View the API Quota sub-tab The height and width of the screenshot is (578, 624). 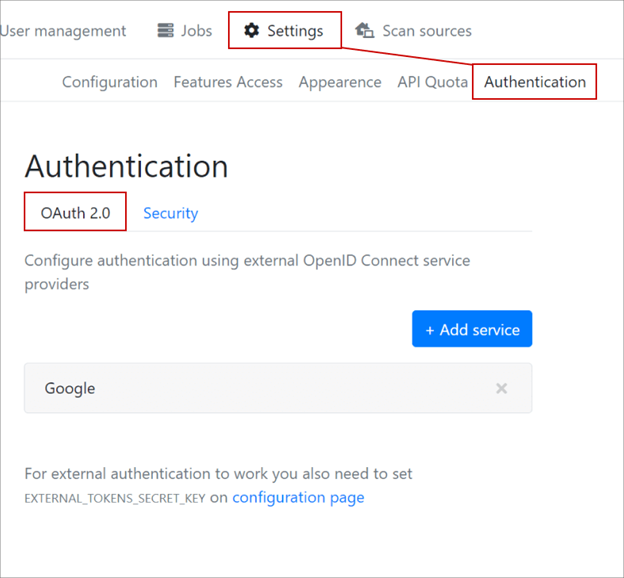click(x=432, y=82)
